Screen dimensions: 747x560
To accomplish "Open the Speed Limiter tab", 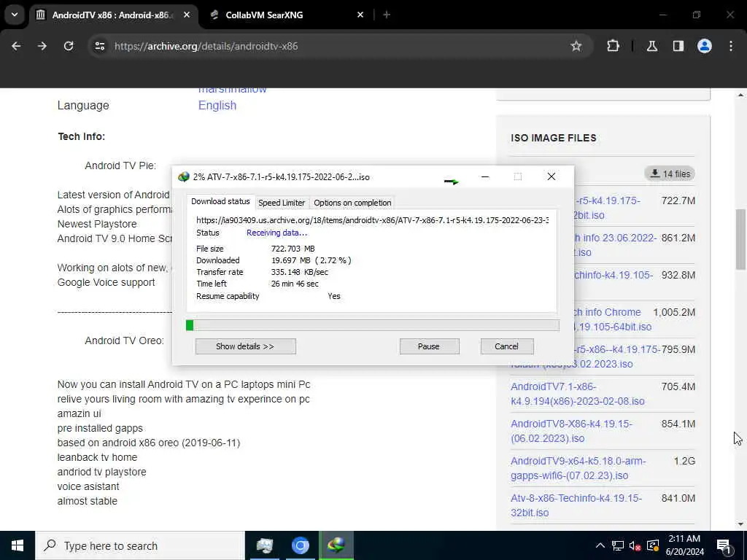I will 282,203.
